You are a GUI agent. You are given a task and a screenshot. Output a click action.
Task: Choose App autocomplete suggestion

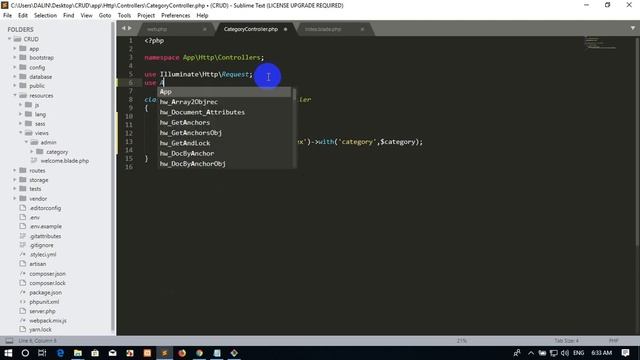coord(225,92)
